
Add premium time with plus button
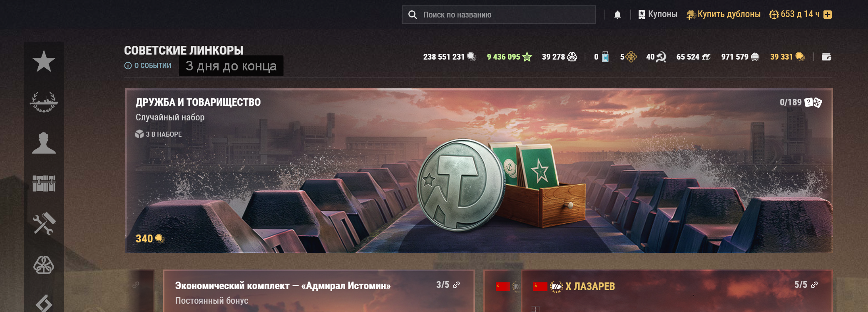click(x=828, y=15)
